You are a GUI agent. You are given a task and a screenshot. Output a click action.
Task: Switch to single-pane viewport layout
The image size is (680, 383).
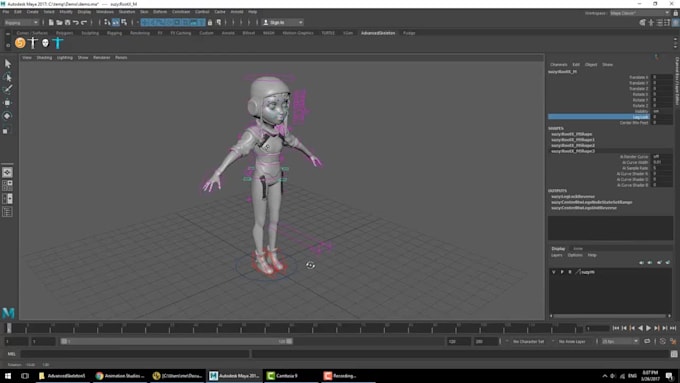click(x=7, y=173)
